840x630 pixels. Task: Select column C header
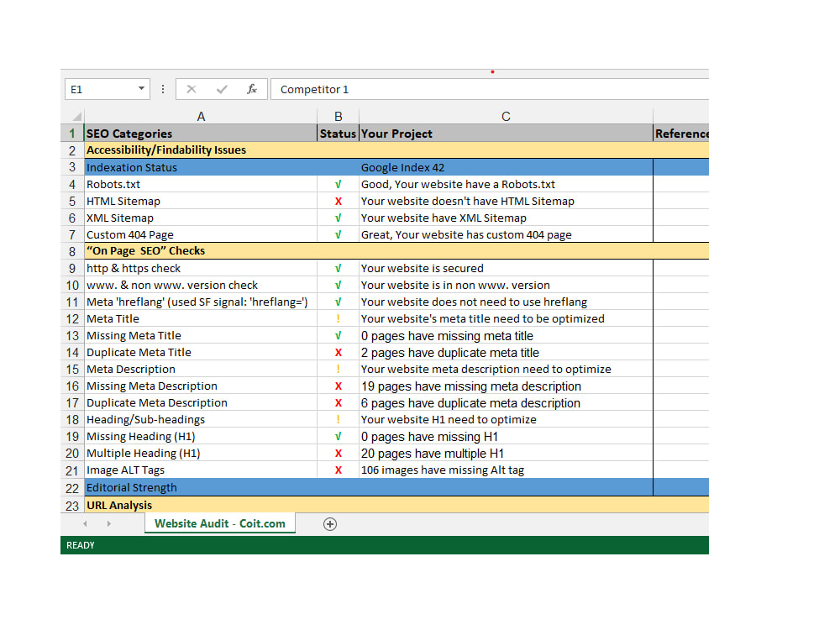tap(506, 116)
